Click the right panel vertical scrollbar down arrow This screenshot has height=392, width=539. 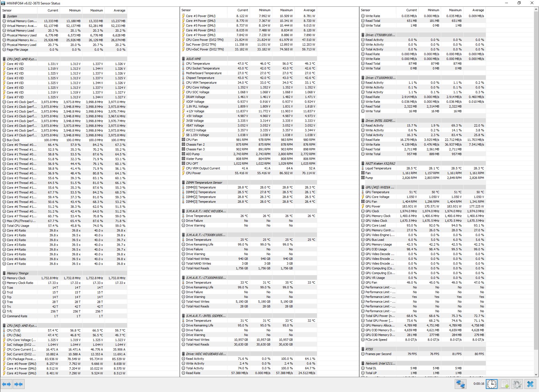click(536, 374)
